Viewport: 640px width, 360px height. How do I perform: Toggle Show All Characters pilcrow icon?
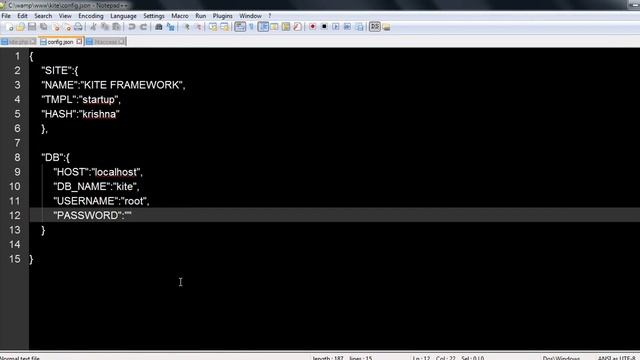tap(251, 27)
